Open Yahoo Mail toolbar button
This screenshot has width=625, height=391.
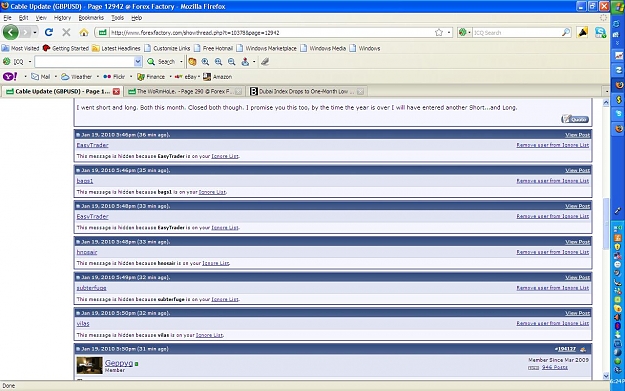click(41, 77)
